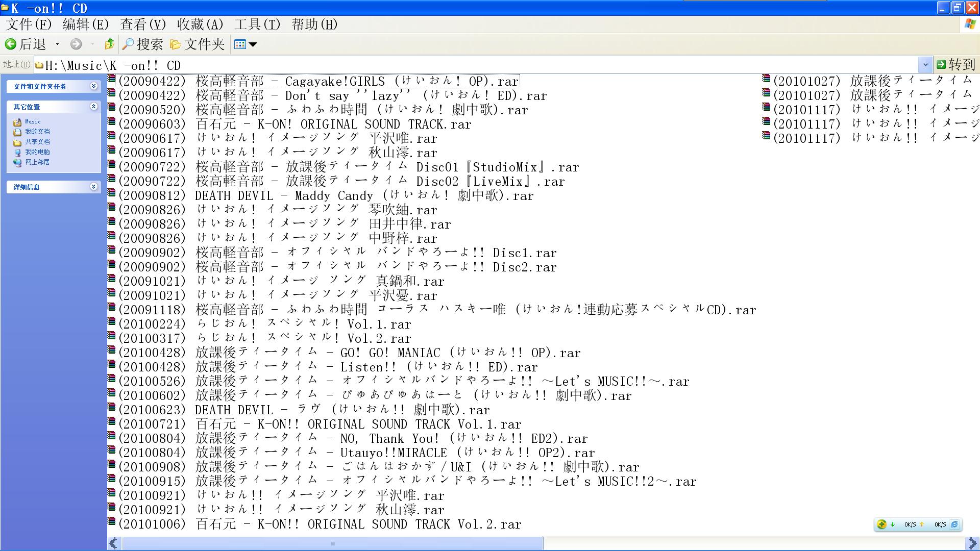Open the 工具(T) menu
Viewport: 980px width, 551px height.
[257, 24]
